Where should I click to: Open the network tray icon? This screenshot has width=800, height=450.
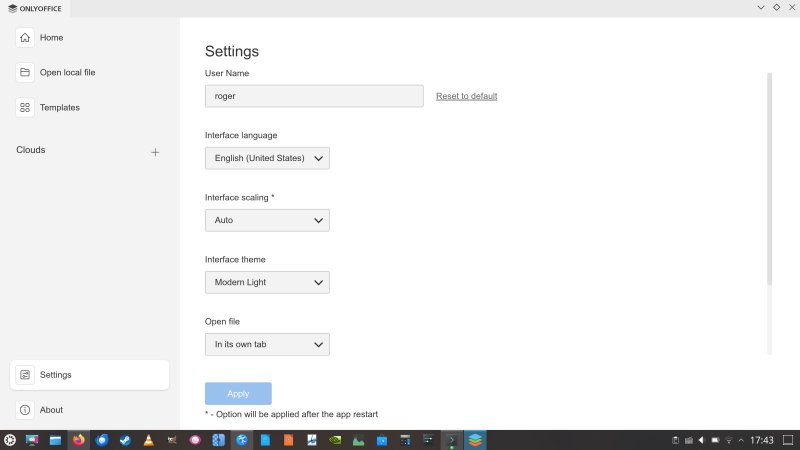pos(729,440)
